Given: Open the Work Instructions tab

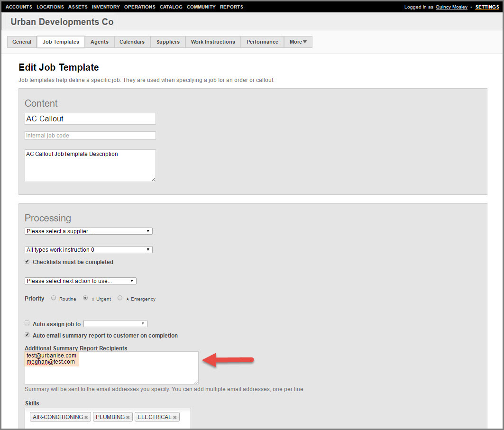Looking at the screenshot, I should (x=213, y=42).
